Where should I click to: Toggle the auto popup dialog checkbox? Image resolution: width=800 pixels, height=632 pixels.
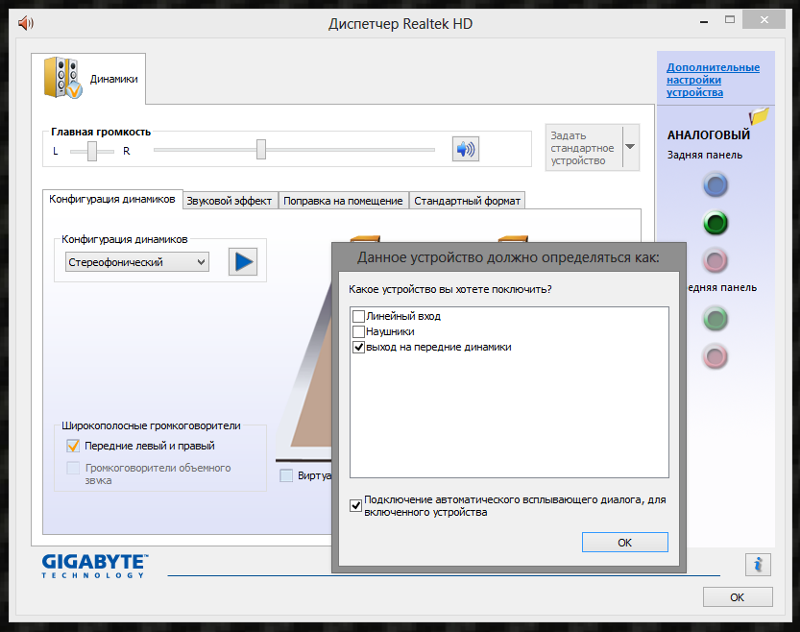(356, 505)
